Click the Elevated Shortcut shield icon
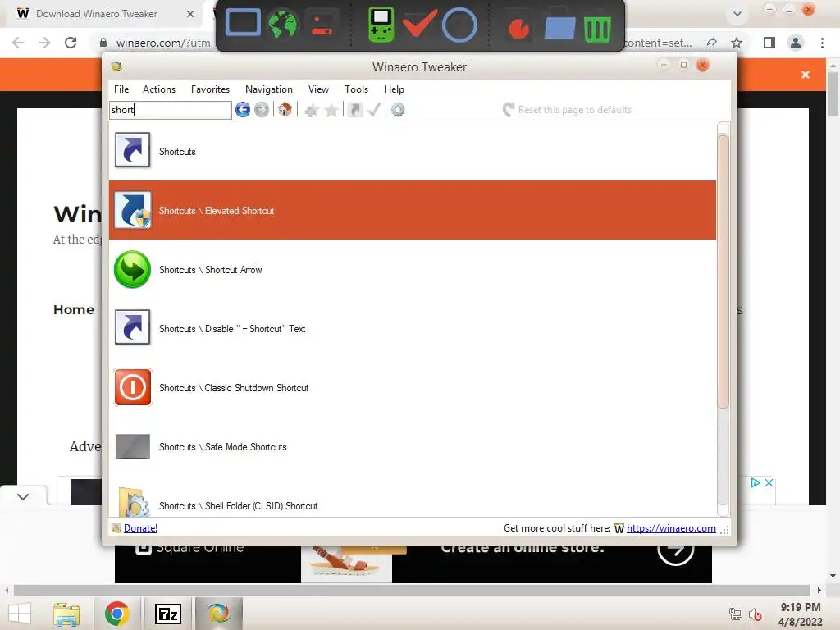The image size is (840, 630). 132,209
